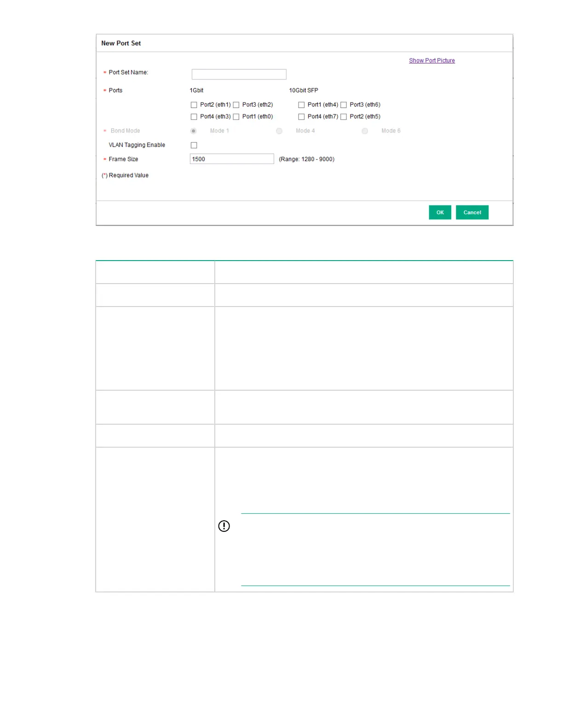Image resolution: width=563 pixels, height=728 pixels.
Task: Click the (Range: 1280 - 9000) hint text
Action: tap(307, 159)
